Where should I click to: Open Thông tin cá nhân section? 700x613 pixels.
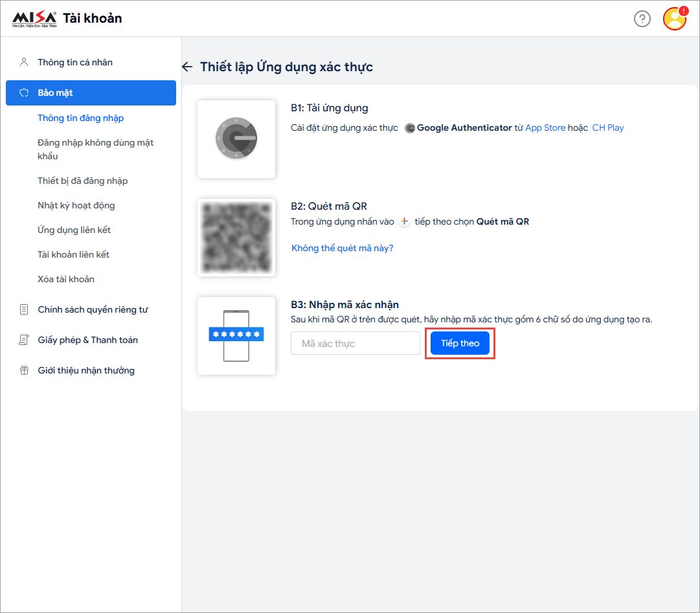75,62
